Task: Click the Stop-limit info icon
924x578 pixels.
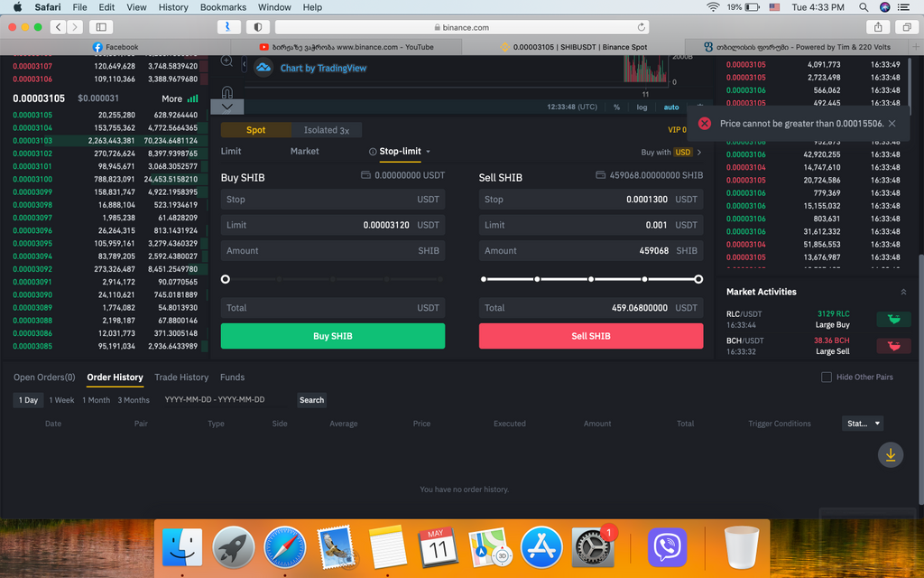Action: [x=373, y=152]
